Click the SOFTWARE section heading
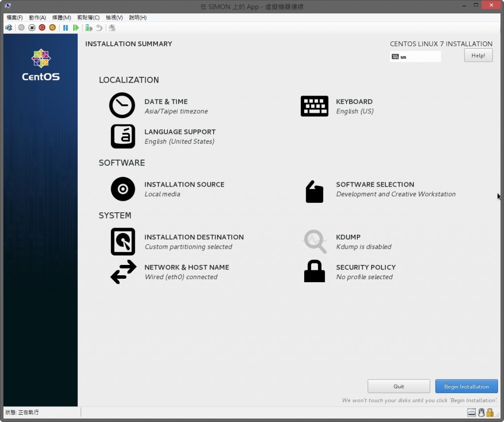Image resolution: width=504 pixels, height=422 pixels. click(122, 163)
